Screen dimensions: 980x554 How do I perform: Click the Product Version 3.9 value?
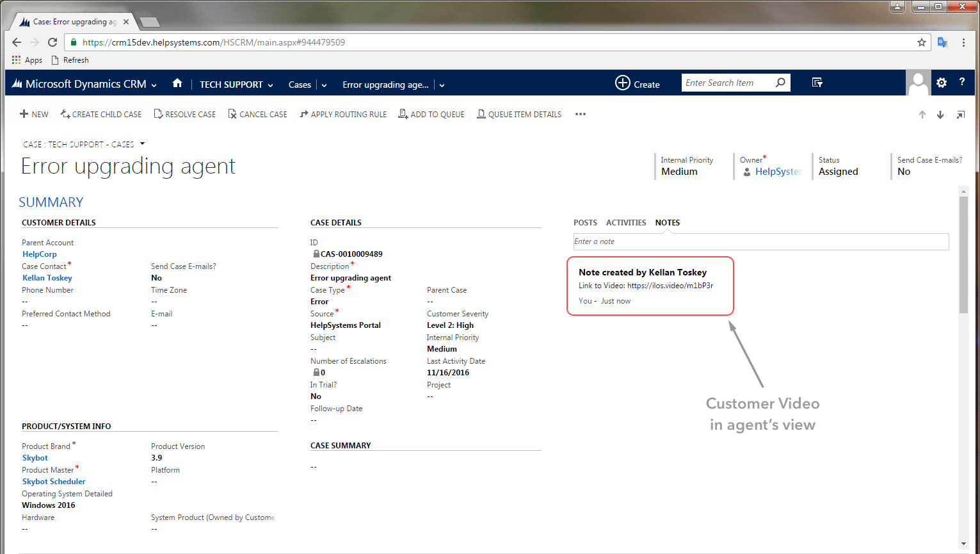pos(157,458)
